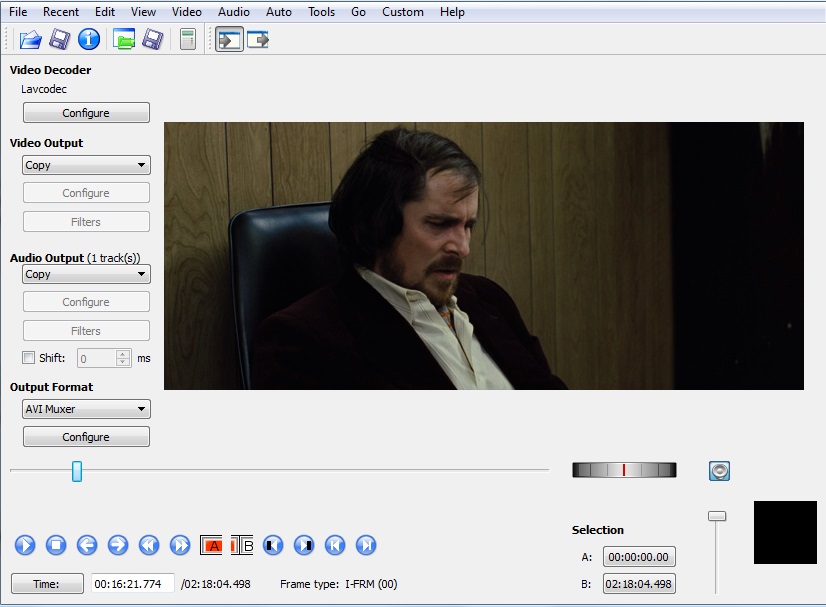
Task: Set selection start marker A
Action: click(x=212, y=545)
